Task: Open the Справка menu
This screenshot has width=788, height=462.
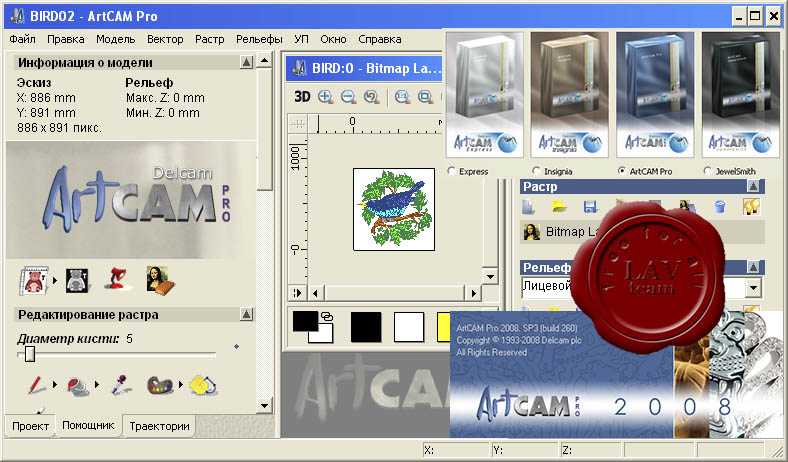Action: pos(380,39)
